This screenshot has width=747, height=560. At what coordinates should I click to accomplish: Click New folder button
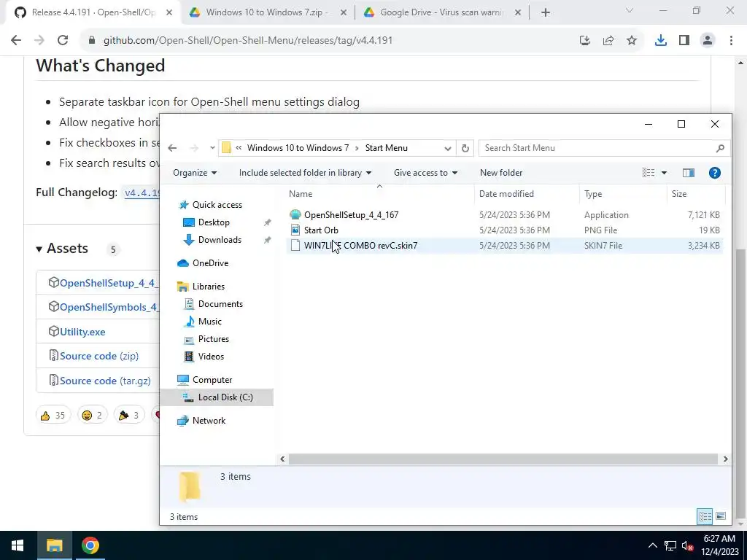[x=501, y=173]
